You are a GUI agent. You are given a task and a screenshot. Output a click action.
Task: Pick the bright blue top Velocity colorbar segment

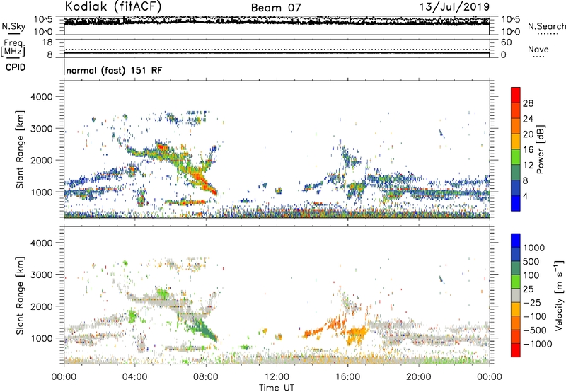[516, 241]
